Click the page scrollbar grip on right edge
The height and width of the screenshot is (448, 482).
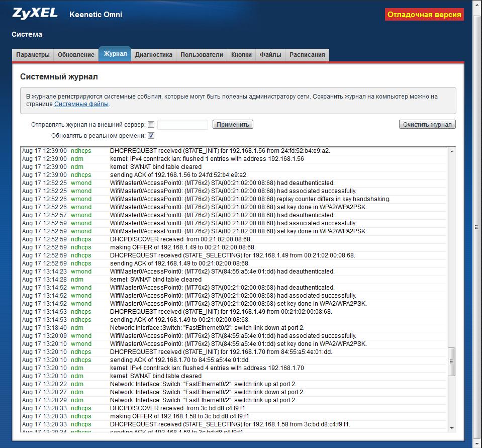tap(476, 227)
